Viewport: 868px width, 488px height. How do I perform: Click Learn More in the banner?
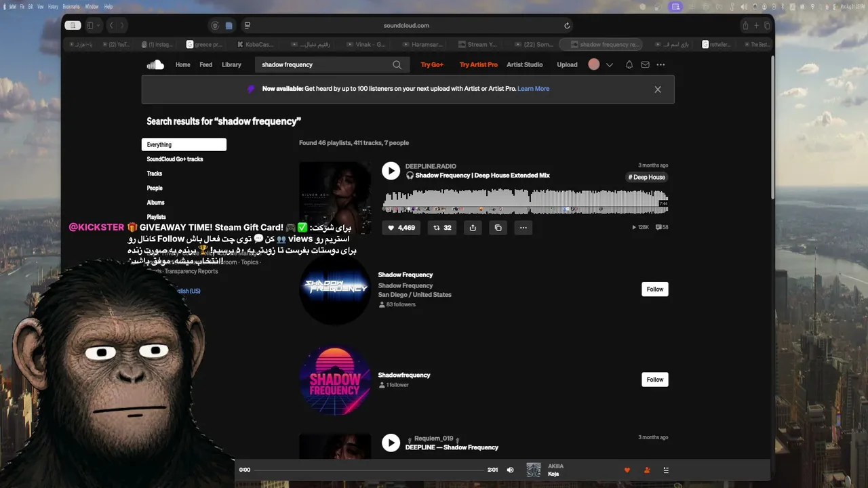pos(534,89)
